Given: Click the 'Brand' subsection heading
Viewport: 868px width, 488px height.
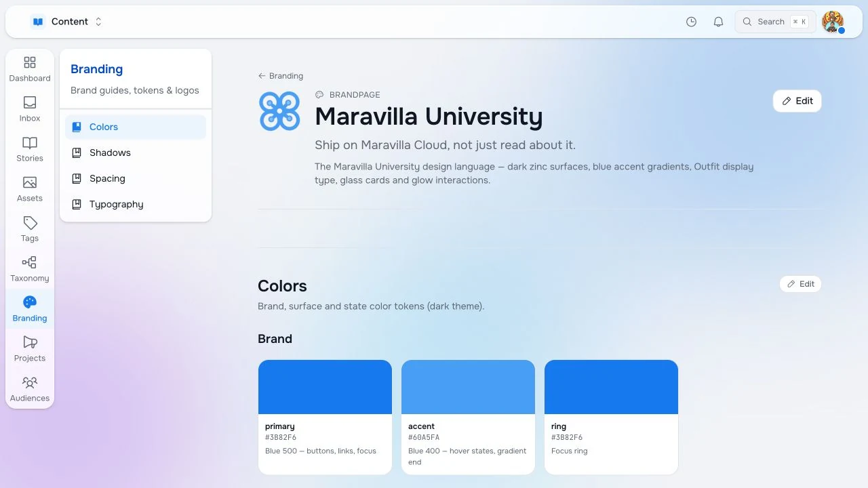Looking at the screenshot, I should click(x=275, y=339).
